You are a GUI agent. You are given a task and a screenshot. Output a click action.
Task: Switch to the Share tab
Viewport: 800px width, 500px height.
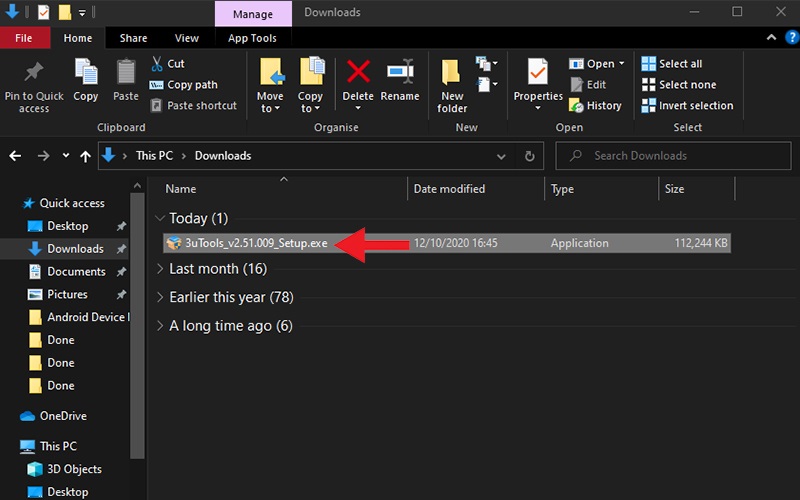(133, 38)
